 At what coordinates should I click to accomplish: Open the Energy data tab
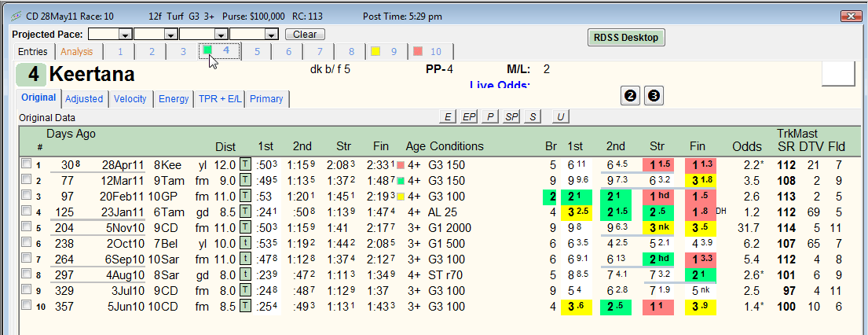pos(174,99)
